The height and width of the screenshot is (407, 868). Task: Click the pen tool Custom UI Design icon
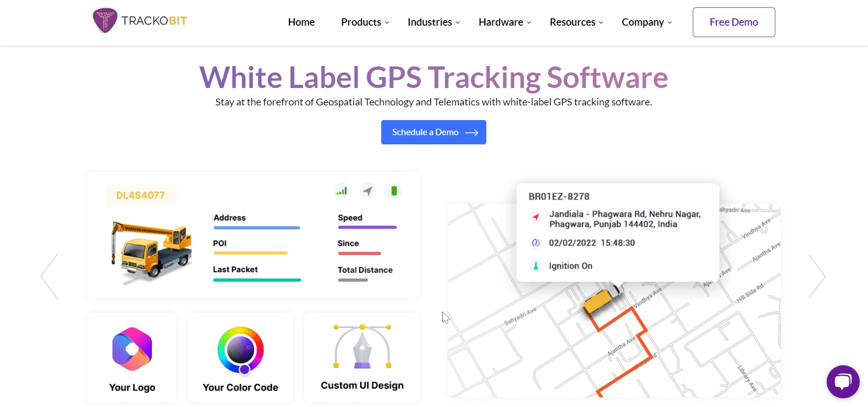coord(362,347)
